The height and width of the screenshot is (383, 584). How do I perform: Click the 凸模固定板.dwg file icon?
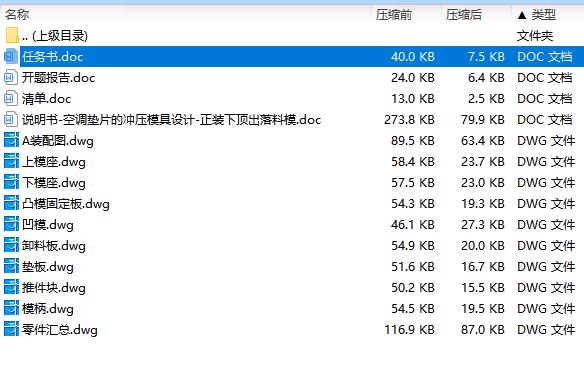pyautogui.click(x=11, y=203)
